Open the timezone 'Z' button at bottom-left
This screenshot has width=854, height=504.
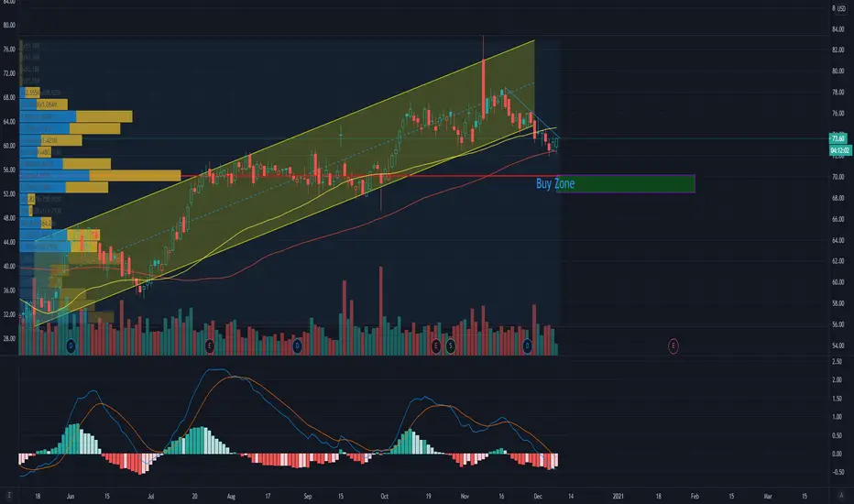coord(9,495)
